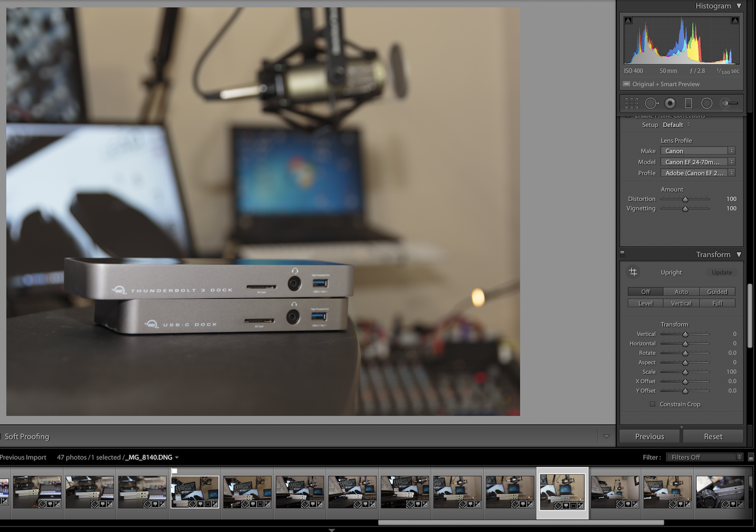Select the Graduated Filter tool
The image size is (756, 532).
point(688,103)
